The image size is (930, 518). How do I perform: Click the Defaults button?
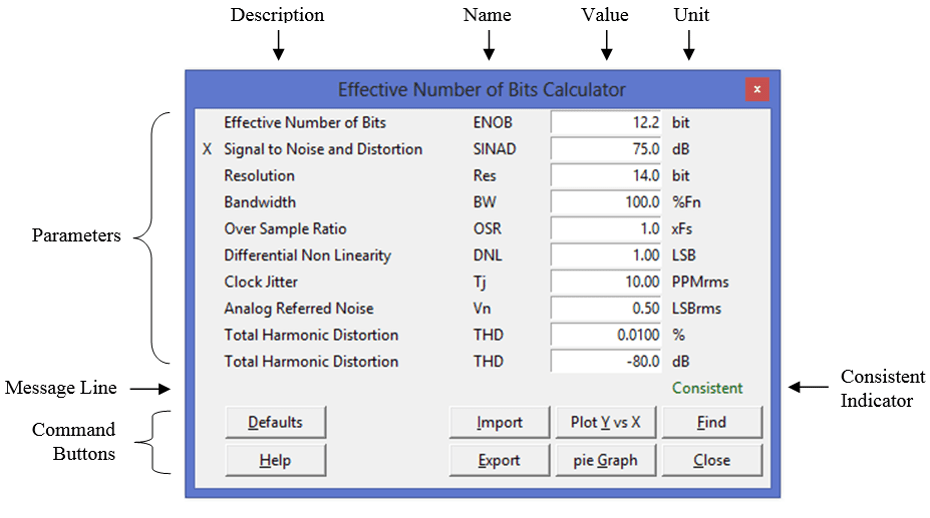pyautogui.click(x=275, y=422)
